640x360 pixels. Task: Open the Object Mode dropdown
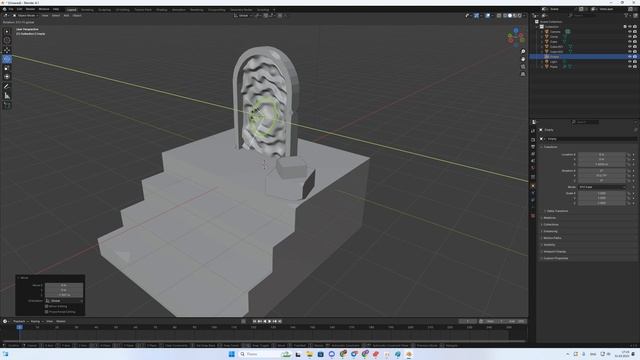26,16
